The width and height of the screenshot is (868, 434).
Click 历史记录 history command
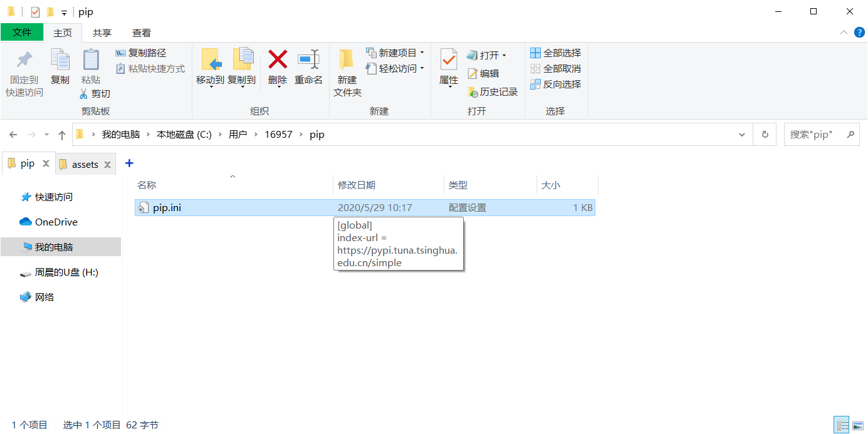click(493, 92)
